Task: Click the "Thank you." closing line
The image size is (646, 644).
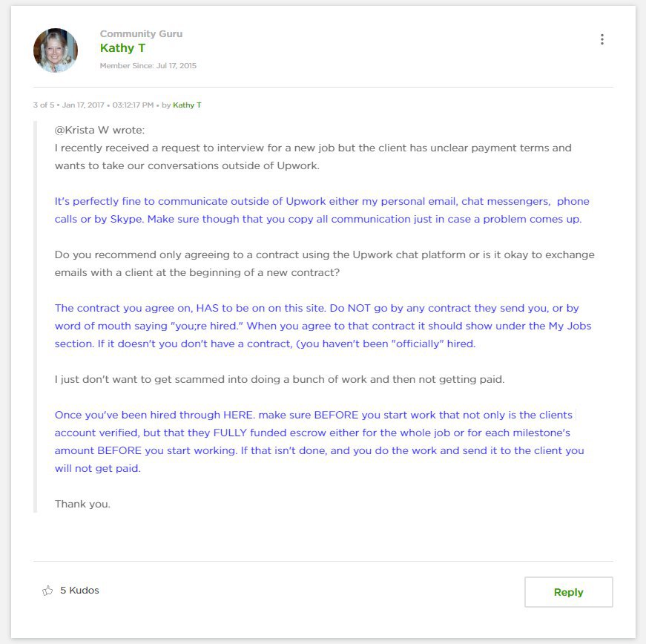Action: coord(82,504)
